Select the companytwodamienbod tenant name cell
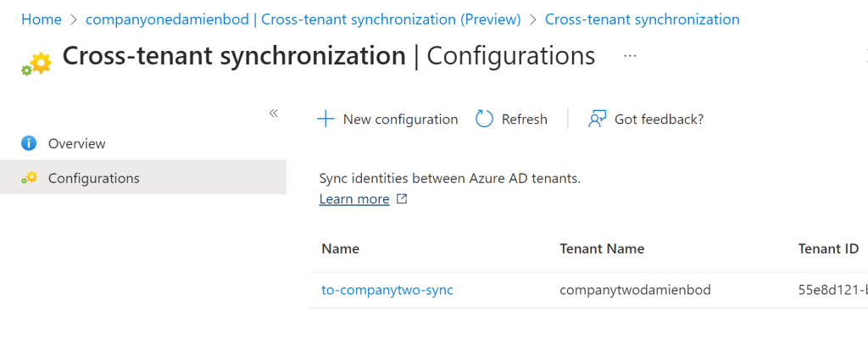868x340 pixels. 635,290
